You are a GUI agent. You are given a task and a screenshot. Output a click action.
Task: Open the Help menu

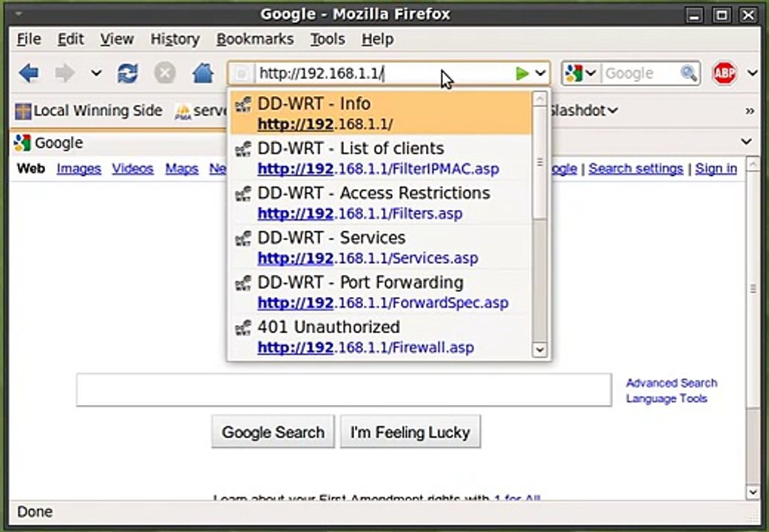(x=378, y=39)
